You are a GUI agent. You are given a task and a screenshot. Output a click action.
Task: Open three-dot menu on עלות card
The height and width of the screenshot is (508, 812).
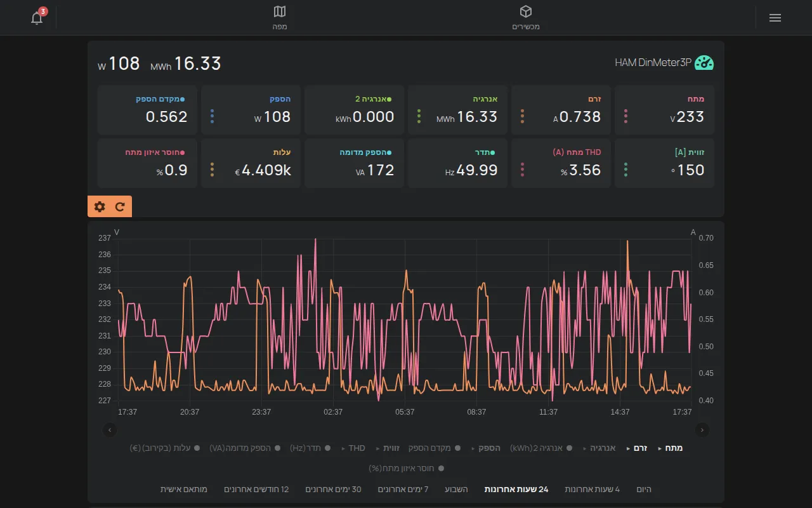(x=212, y=170)
